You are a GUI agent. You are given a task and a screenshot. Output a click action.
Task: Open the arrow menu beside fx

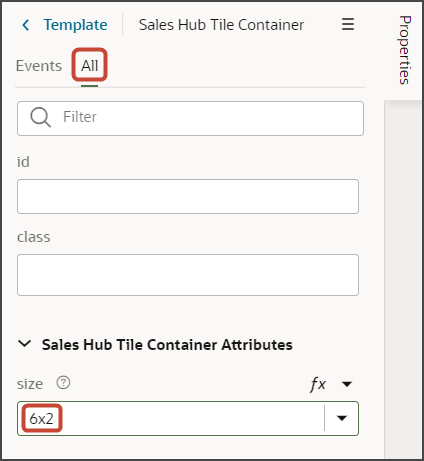click(347, 384)
